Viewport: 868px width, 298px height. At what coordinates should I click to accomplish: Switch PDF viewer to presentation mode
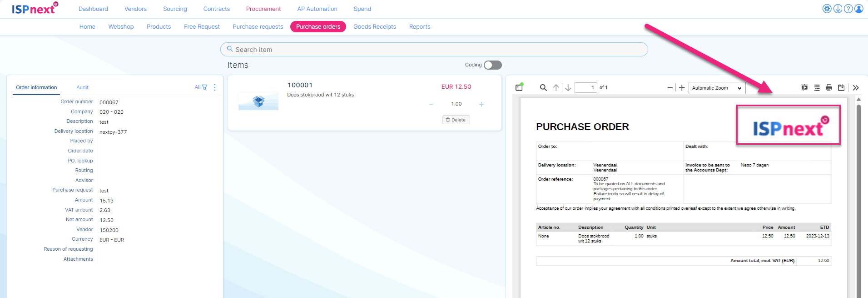click(804, 87)
